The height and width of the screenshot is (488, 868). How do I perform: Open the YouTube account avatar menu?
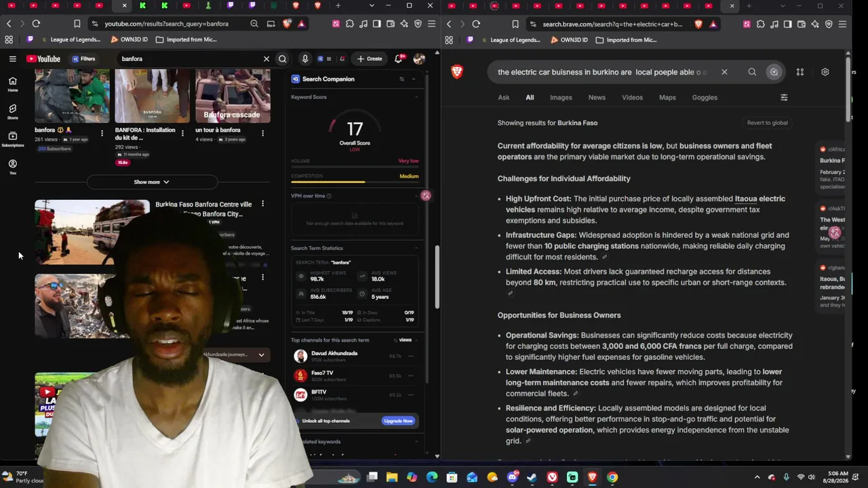[419, 59]
